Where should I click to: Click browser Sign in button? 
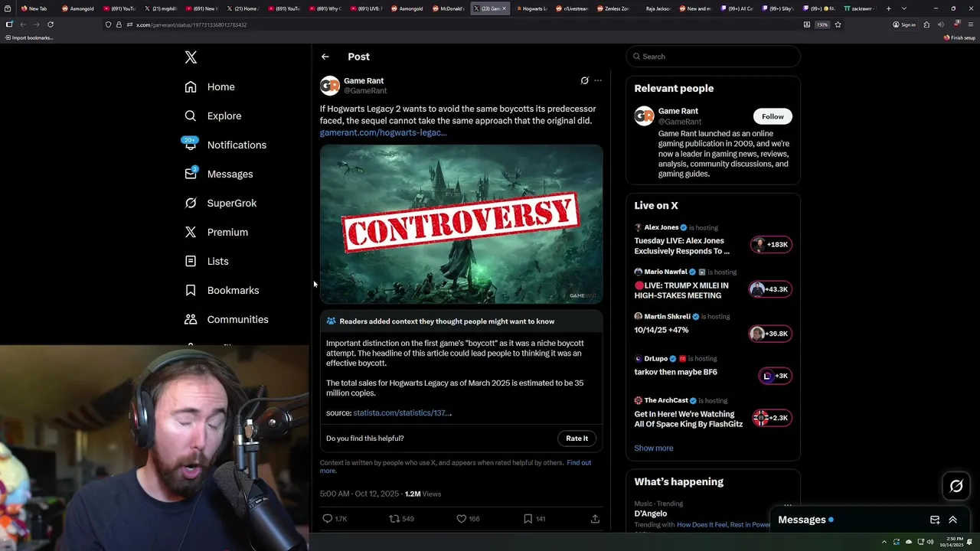pyautogui.click(x=904, y=24)
